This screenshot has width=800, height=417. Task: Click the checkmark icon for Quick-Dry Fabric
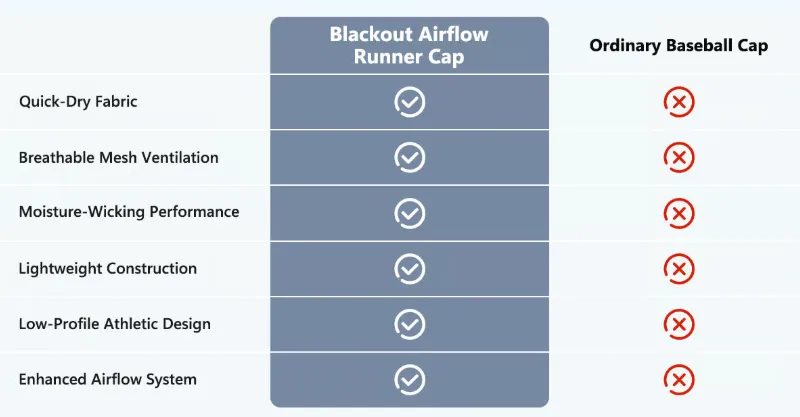point(410,102)
